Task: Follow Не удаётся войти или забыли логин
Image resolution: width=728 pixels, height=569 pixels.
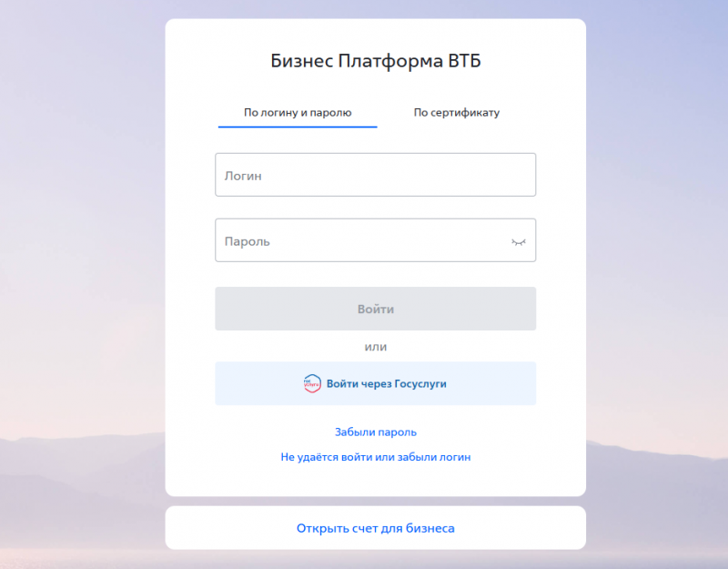Action: coord(375,457)
